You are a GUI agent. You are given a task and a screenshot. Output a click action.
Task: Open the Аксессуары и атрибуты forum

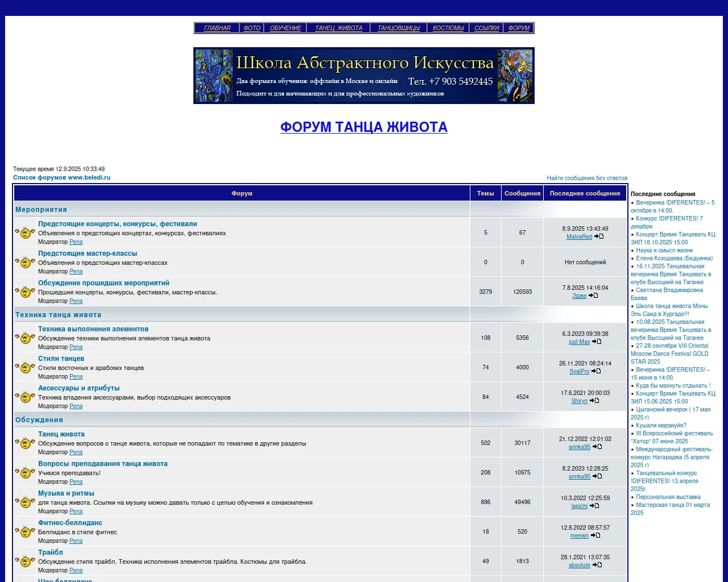click(79, 388)
